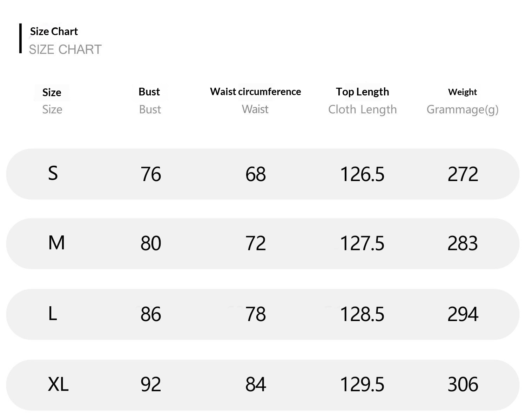
Task: Click weight value 306 in XL row
Action: pos(463,385)
